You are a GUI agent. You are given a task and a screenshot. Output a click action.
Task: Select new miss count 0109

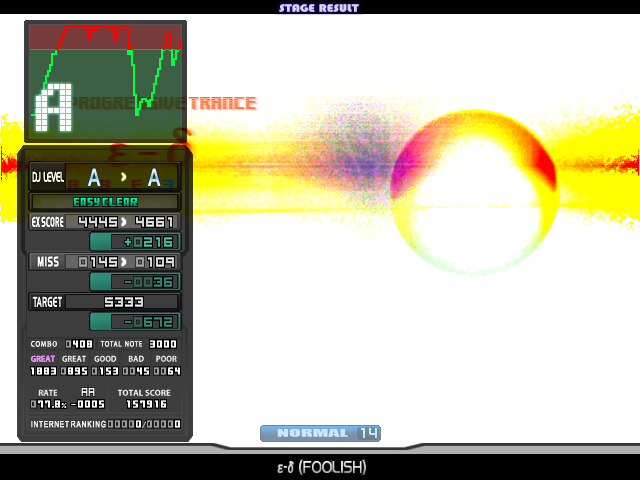(x=155, y=262)
